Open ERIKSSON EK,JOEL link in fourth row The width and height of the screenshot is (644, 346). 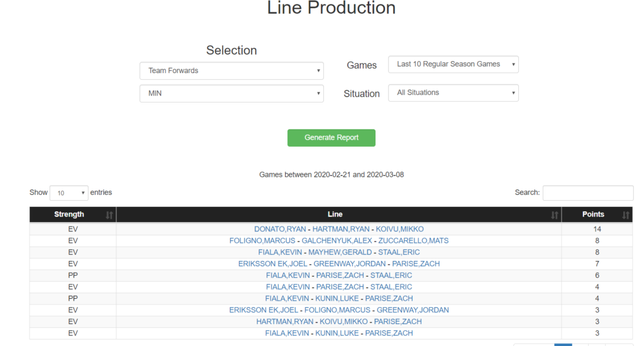(273, 264)
